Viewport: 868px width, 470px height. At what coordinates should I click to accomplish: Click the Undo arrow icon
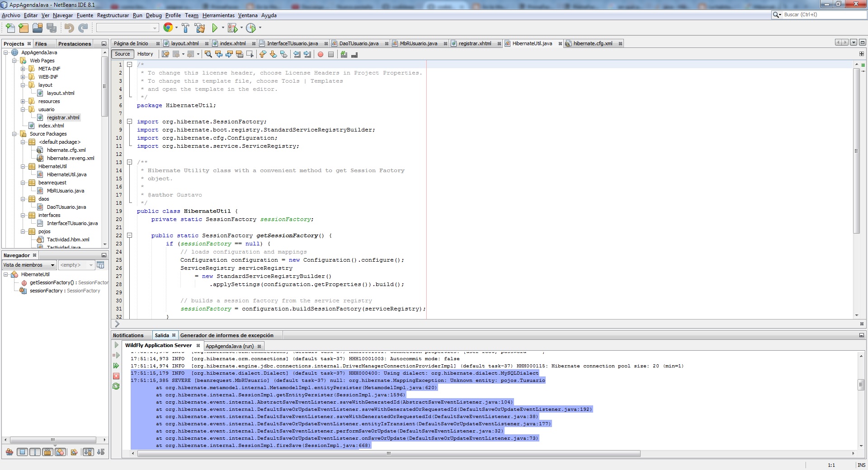(69, 28)
